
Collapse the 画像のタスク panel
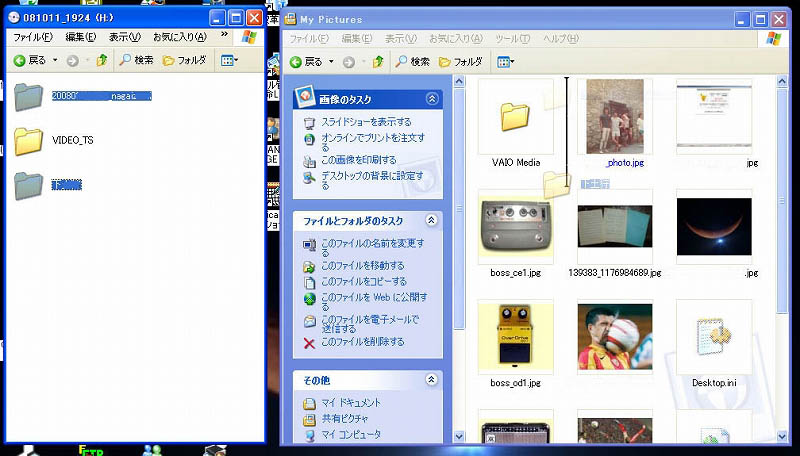432,99
